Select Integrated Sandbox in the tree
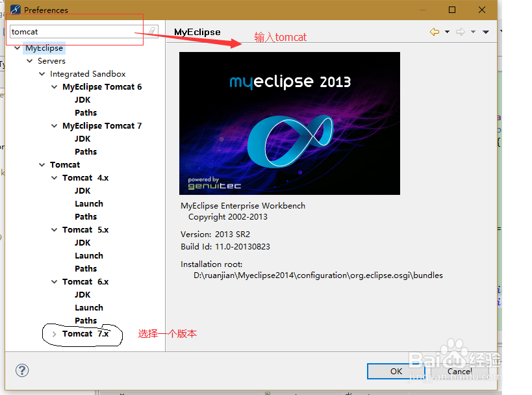532x395 pixels. pos(88,73)
